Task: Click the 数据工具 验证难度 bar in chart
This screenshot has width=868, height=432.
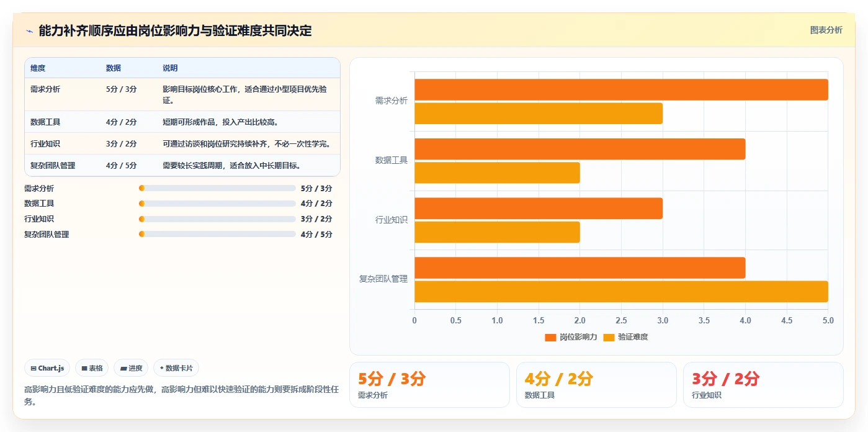Action: (497, 173)
